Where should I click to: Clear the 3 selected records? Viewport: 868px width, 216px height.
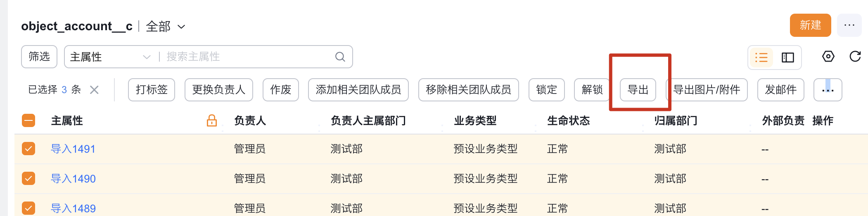pos(94,90)
